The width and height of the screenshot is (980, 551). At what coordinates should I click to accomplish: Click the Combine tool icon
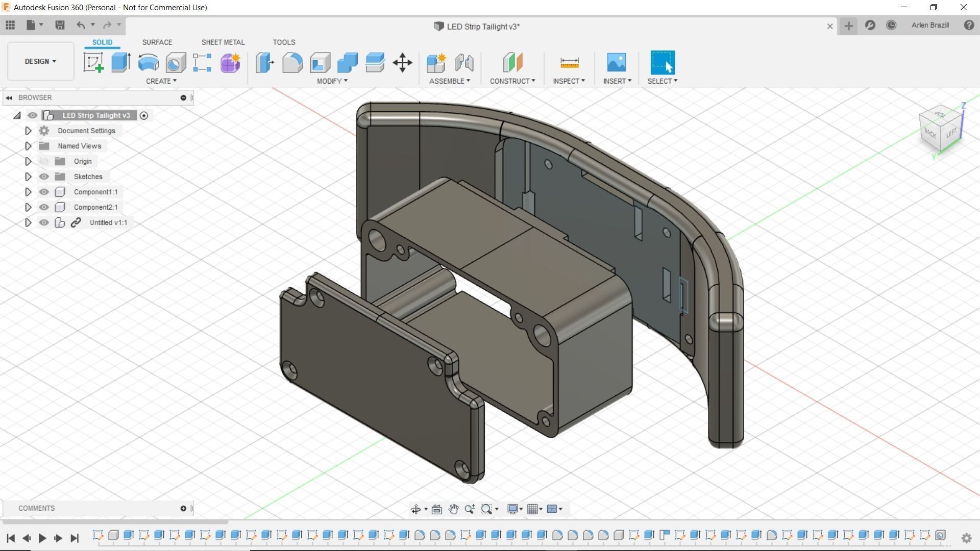pyautogui.click(x=348, y=63)
